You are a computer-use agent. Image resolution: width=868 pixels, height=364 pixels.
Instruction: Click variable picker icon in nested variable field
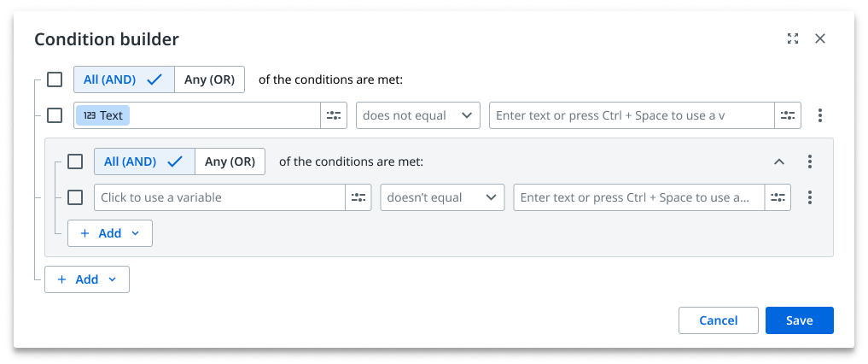click(358, 197)
